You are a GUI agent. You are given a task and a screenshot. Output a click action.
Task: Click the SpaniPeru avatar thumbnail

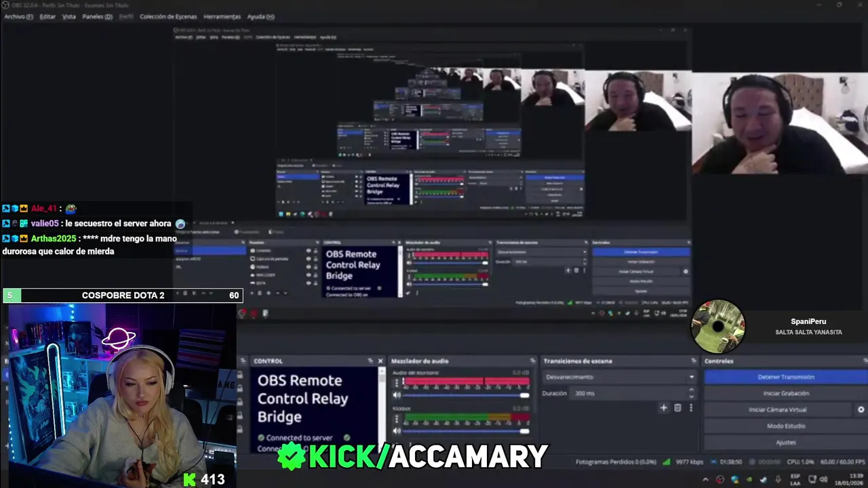coord(718,327)
